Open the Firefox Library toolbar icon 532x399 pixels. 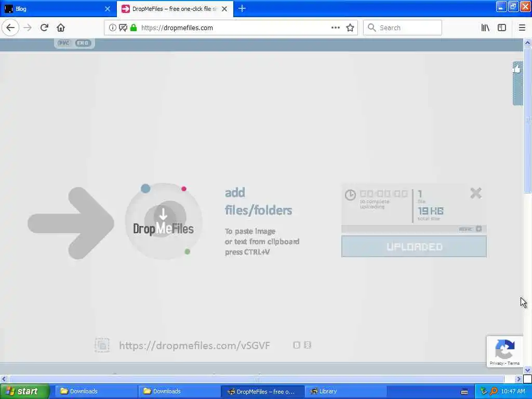[485, 28]
